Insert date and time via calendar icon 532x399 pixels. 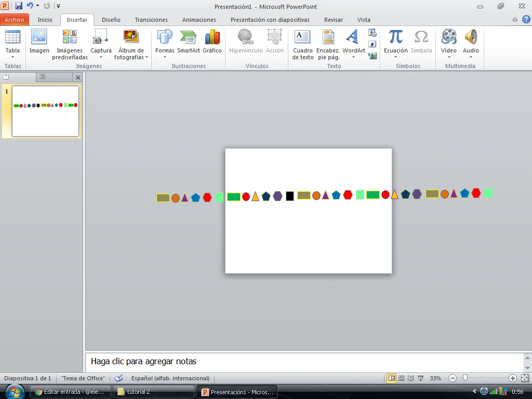click(x=372, y=33)
